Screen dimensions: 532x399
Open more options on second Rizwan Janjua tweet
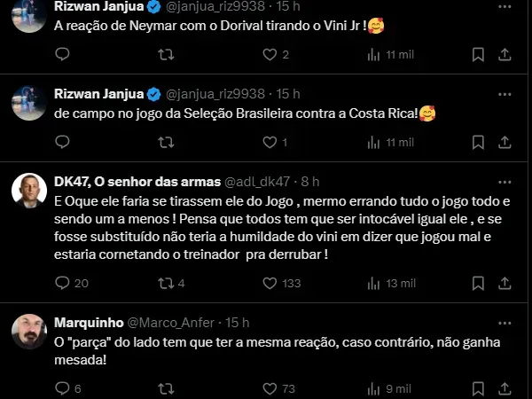point(505,93)
